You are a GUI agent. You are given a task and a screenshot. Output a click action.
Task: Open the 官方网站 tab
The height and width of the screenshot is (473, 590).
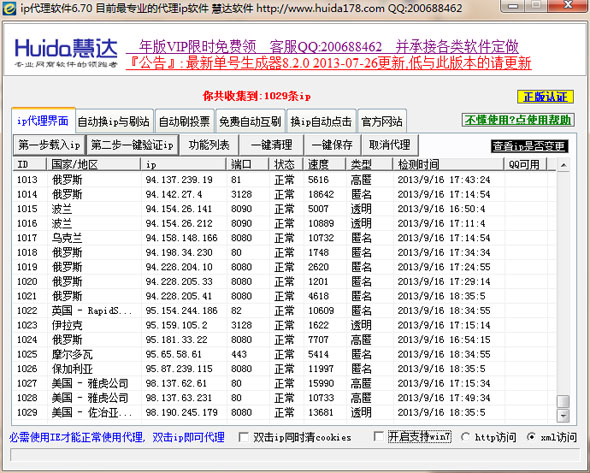pyautogui.click(x=382, y=121)
